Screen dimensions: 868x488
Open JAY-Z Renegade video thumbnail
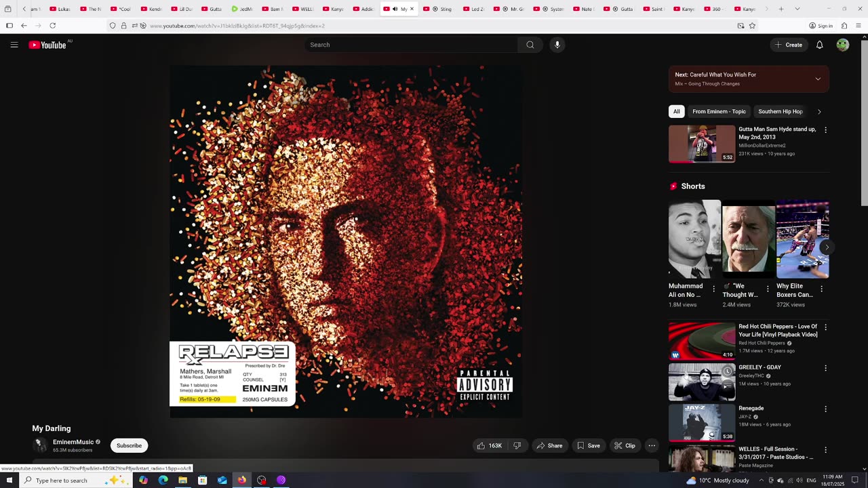(702, 422)
